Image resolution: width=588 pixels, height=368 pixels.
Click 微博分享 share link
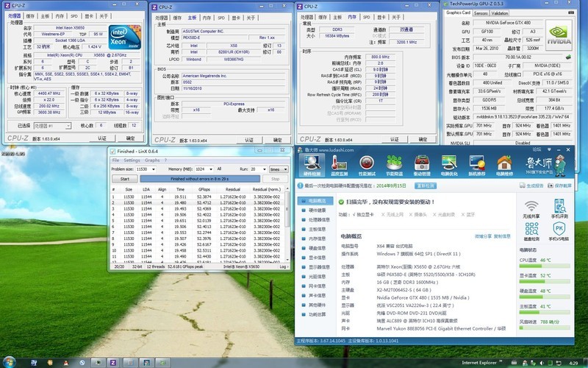click(x=483, y=236)
